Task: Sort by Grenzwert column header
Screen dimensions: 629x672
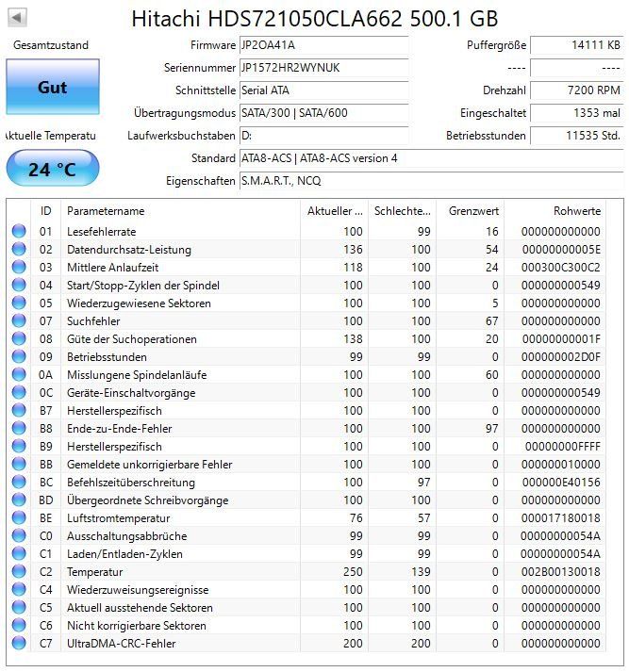Action: click(x=471, y=211)
